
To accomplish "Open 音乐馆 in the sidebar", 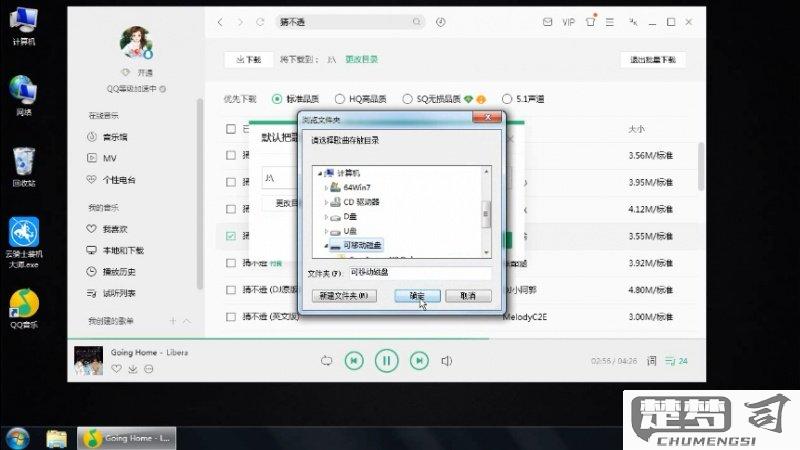I will [x=108, y=137].
